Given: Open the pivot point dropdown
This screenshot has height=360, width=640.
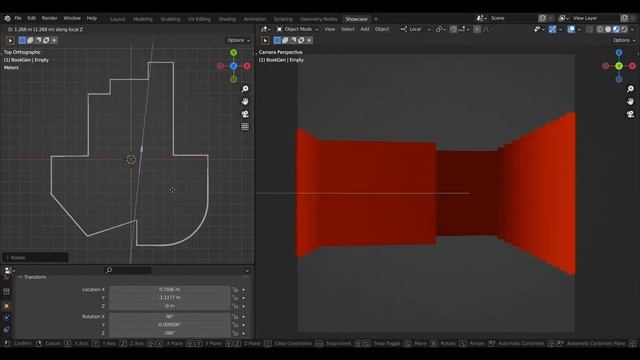Looking at the screenshot, I should coord(440,29).
